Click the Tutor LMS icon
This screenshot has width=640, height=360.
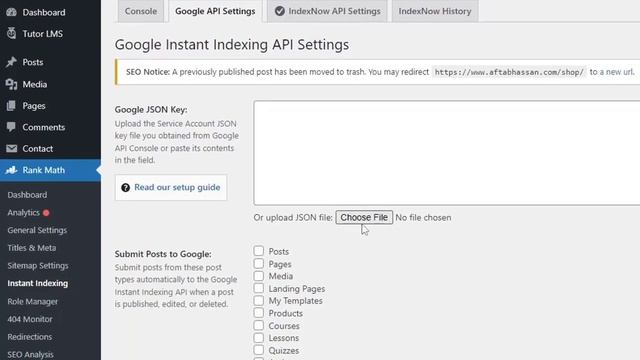pos(11,33)
